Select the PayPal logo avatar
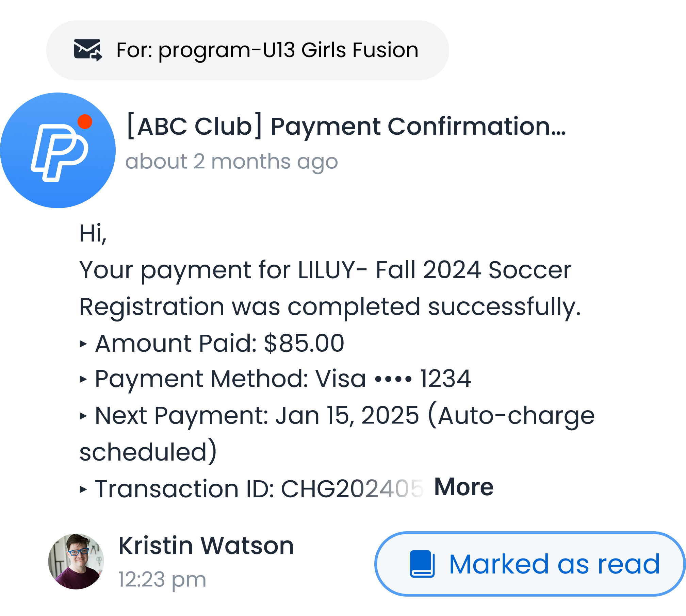Image resolution: width=686 pixels, height=616 pixels. tap(58, 150)
